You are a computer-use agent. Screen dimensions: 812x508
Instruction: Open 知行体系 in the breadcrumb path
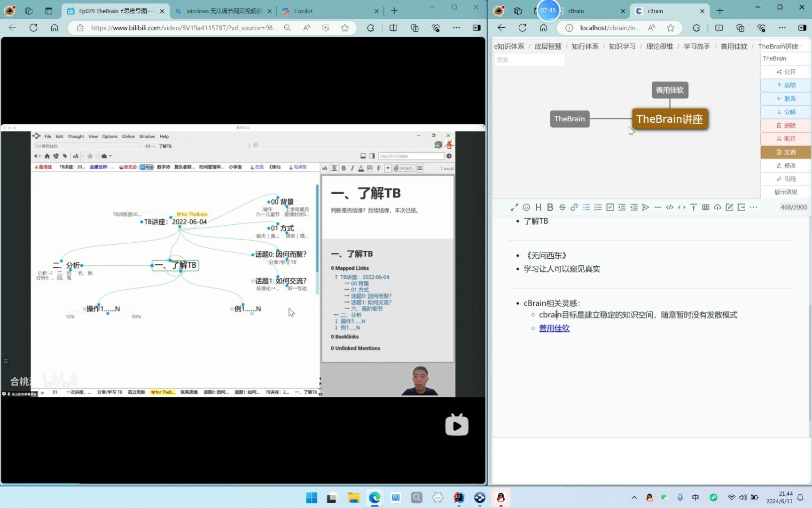pyautogui.click(x=585, y=46)
